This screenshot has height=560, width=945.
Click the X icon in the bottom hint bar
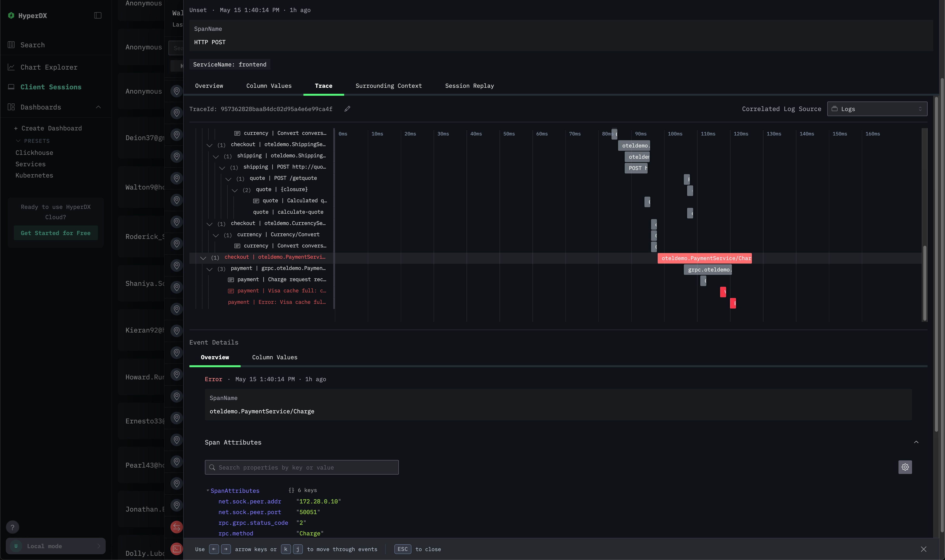923,549
